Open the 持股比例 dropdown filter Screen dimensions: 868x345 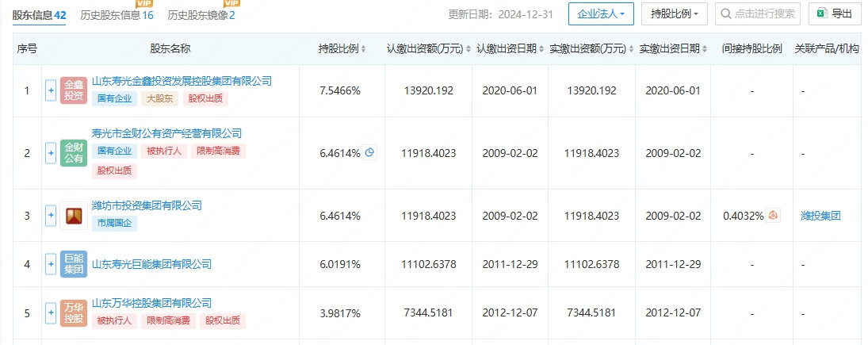point(675,13)
